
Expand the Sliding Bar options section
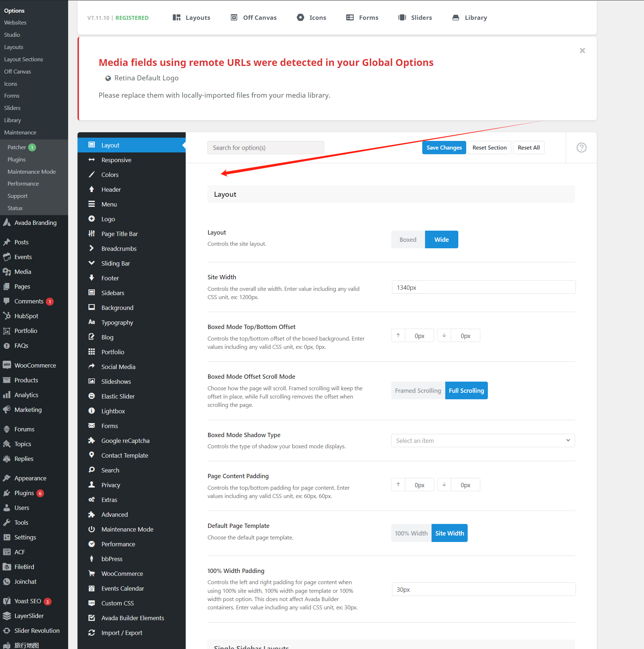(115, 263)
